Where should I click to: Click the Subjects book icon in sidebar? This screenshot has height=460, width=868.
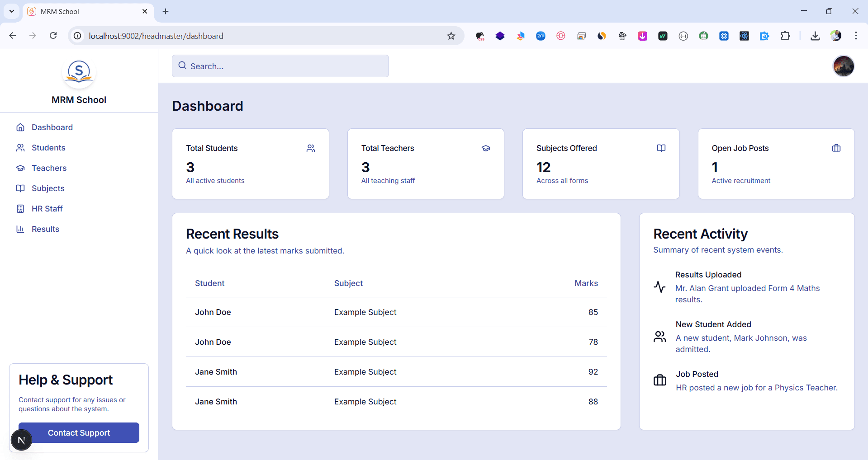(x=21, y=188)
